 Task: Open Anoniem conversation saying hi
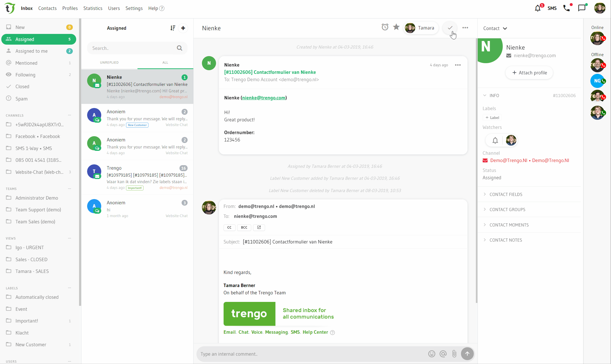pyautogui.click(x=137, y=209)
